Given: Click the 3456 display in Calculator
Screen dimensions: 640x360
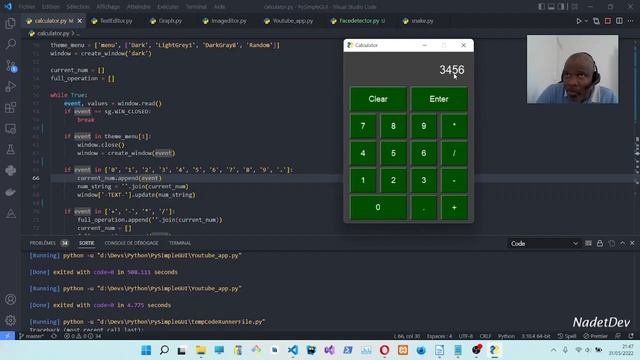Looking at the screenshot, I should [x=451, y=70].
